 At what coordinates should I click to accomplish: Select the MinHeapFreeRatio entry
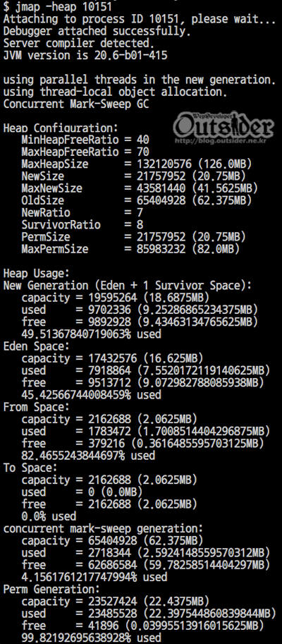click(x=85, y=140)
